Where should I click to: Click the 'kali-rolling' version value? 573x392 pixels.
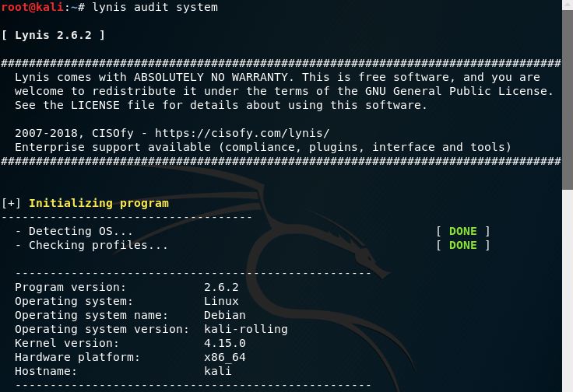coord(245,329)
